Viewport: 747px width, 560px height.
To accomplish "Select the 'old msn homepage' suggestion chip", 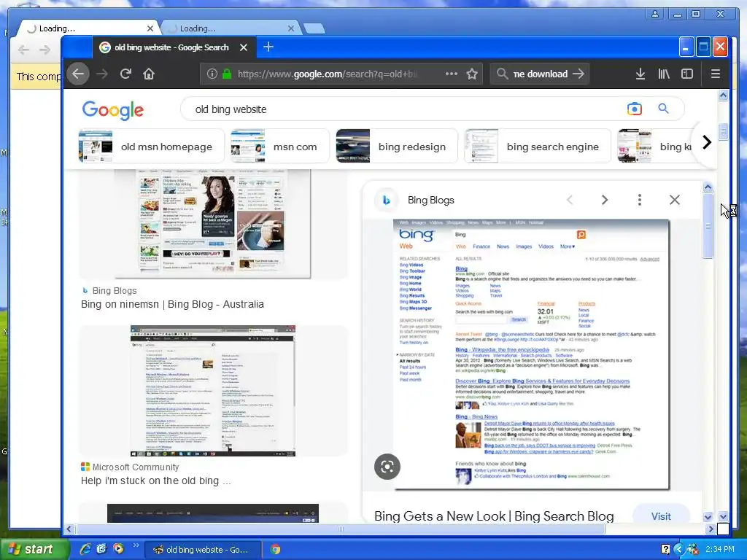I will tap(151, 147).
